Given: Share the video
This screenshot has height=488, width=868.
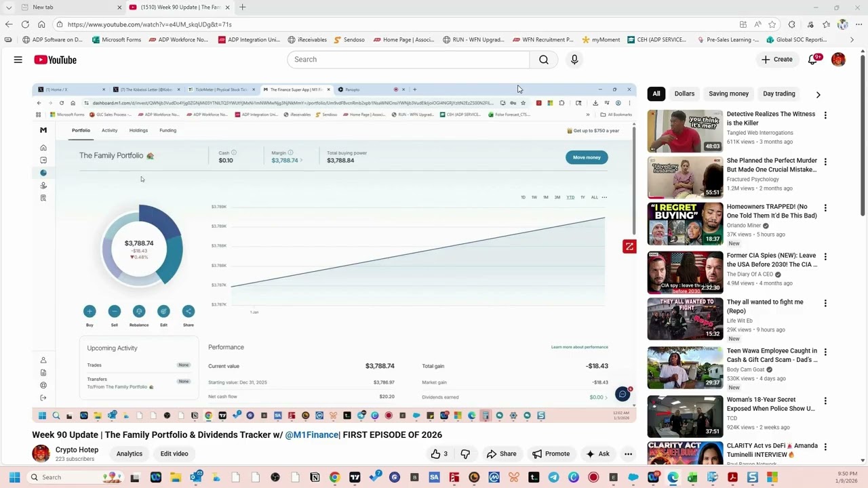Looking at the screenshot, I should pos(502,453).
